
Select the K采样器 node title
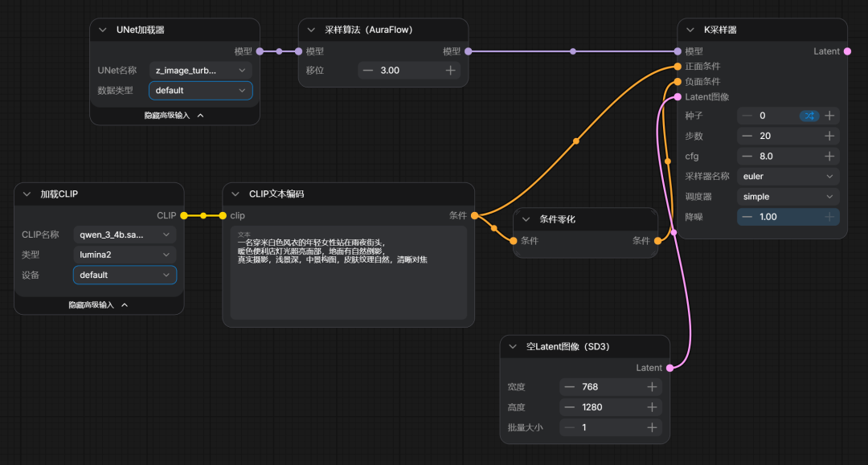tap(720, 30)
